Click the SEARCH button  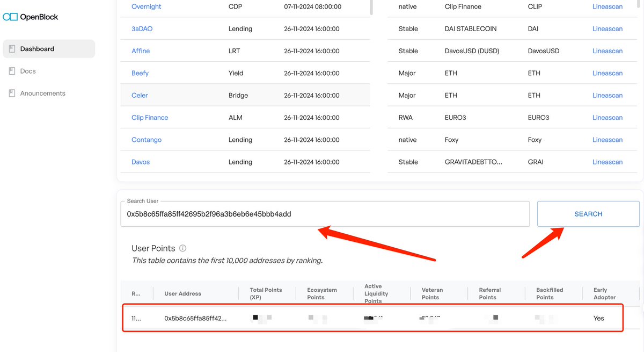click(x=588, y=214)
